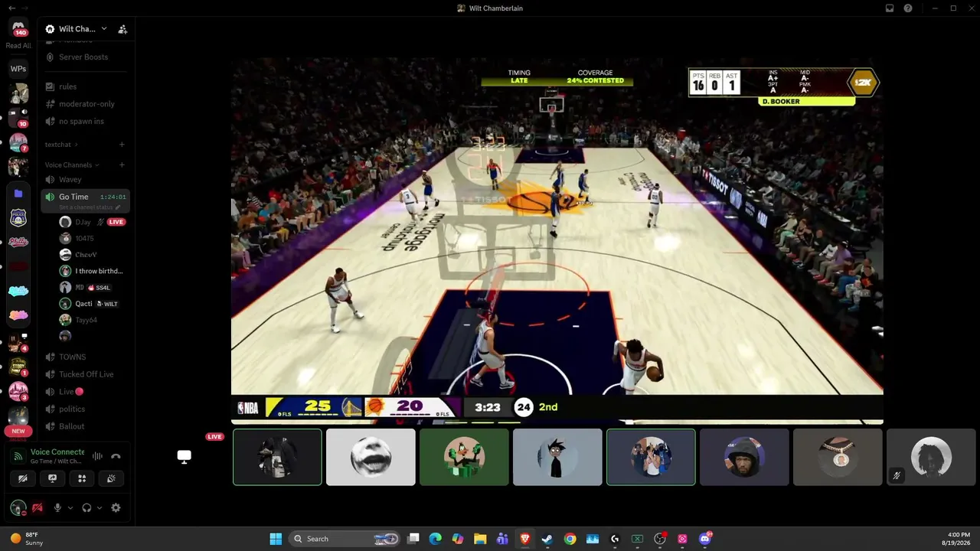Select the backpack avatar participant tile
This screenshot has width=980, height=551.
[277, 457]
